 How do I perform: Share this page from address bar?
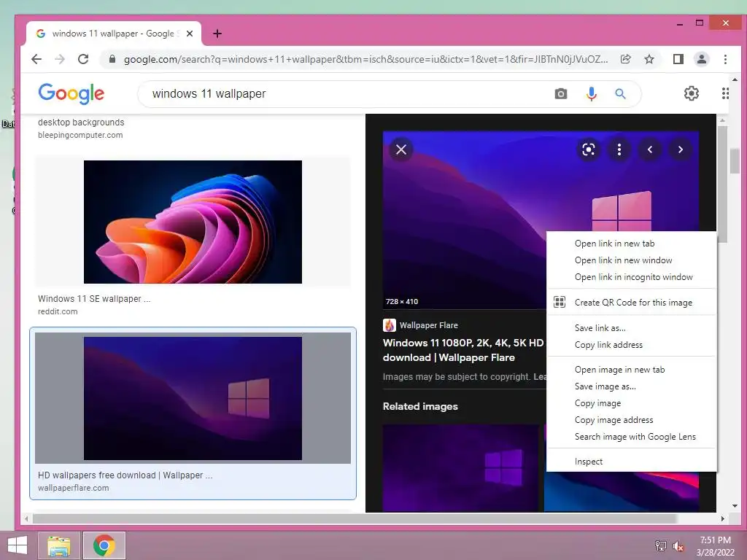[x=625, y=59]
